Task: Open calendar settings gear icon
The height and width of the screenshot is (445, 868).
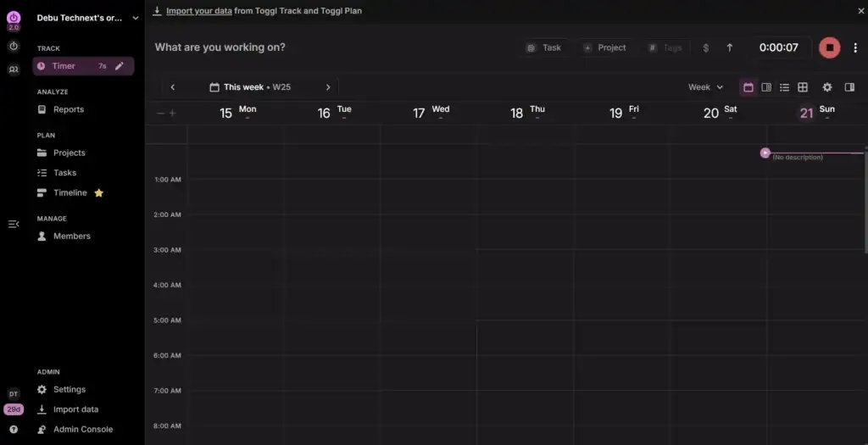Action: pos(827,87)
